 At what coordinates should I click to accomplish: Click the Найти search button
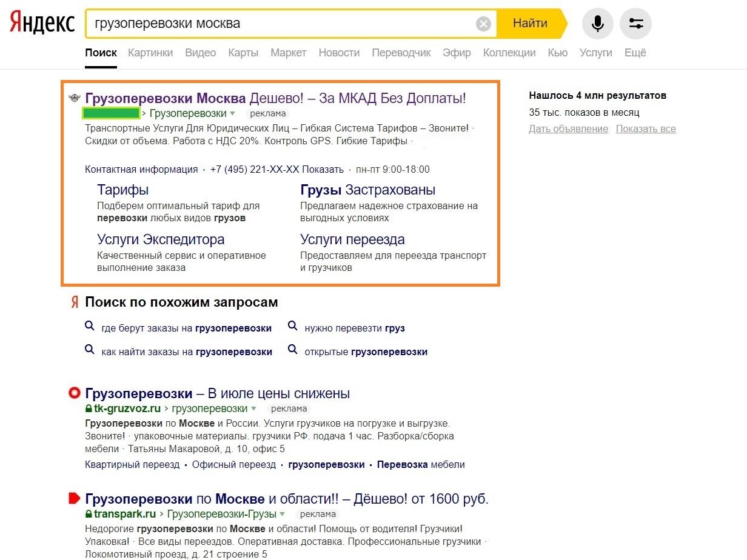[x=531, y=24]
